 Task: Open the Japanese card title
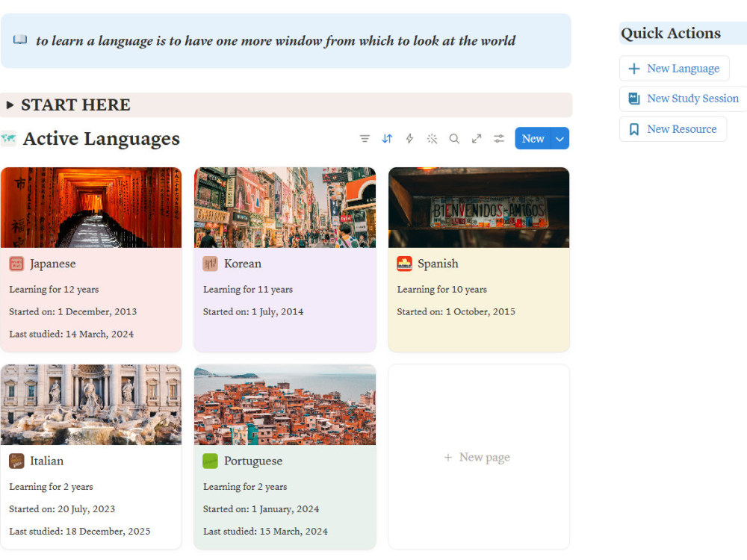pos(53,264)
